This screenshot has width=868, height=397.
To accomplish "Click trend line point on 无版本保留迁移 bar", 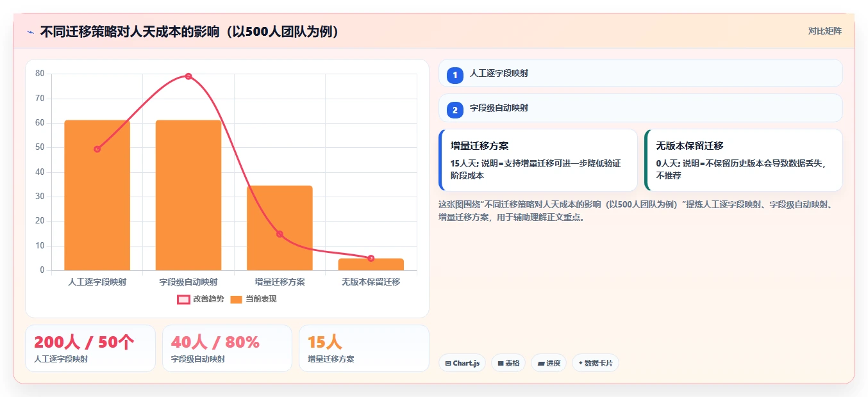I will click(371, 258).
